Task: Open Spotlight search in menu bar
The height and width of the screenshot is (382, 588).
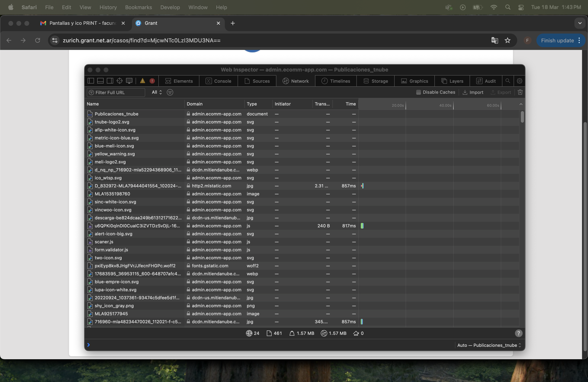Action: tap(508, 7)
